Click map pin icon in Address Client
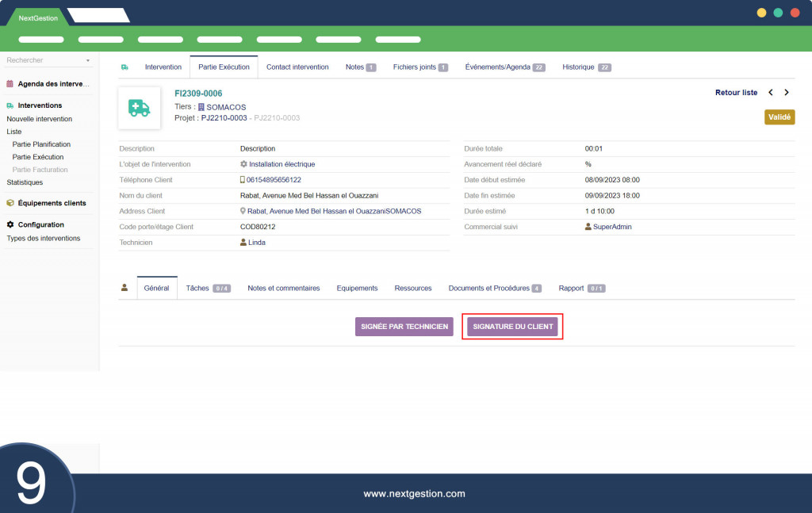The width and height of the screenshot is (812, 513). click(x=243, y=211)
